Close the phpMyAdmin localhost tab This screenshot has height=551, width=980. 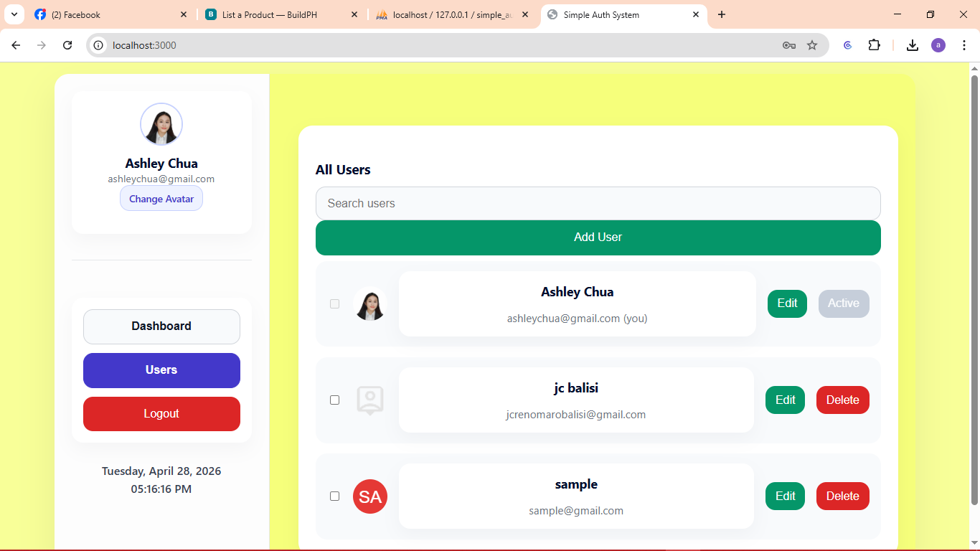click(525, 14)
